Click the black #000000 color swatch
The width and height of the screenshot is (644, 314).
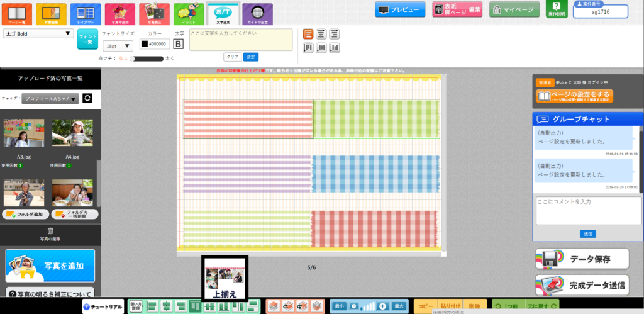click(144, 44)
